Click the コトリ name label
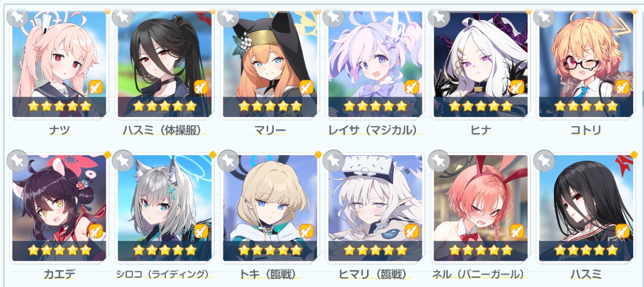The height and width of the screenshot is (287, 644). (x=586, y=130)
